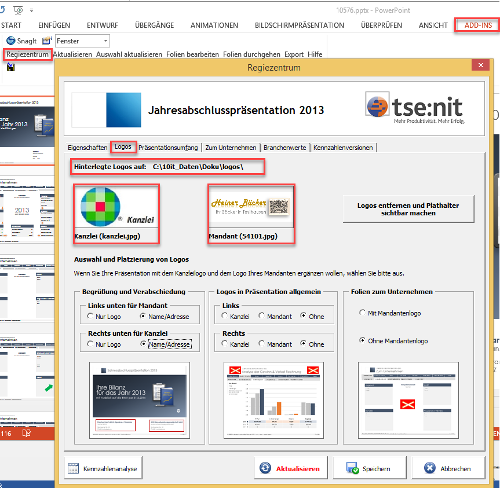This screenshot has height=488, width=500.
Task: Click Logos entfernen und Platzhalter sichtbar machen
Action: 408,209
